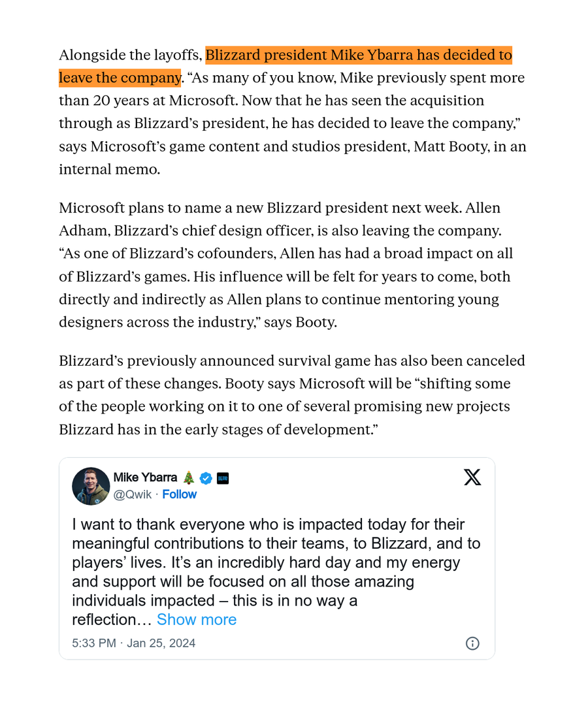Click the tweet body text about impacted employees
The image size is (588, 708).
[x=276, y=571]
